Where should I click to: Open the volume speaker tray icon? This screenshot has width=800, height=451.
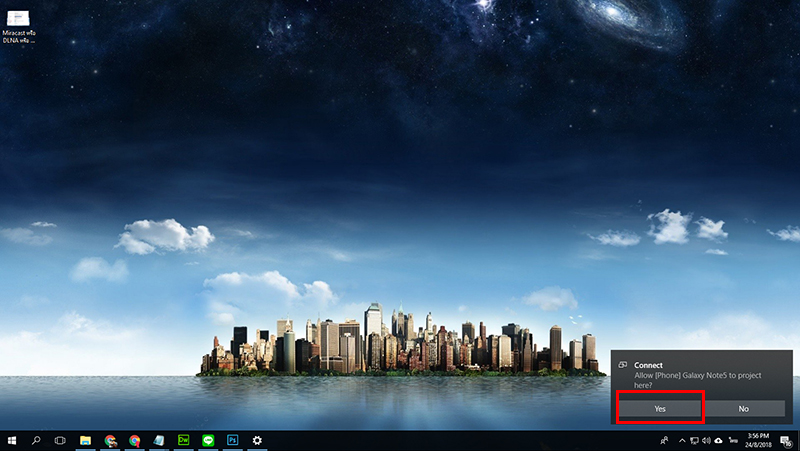706,440
